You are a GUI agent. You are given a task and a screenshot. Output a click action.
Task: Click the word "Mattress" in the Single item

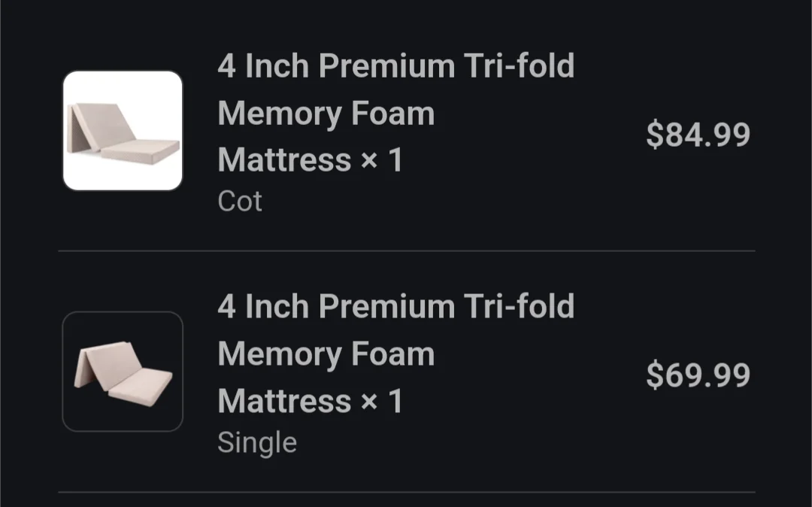(x=284, y=401)
